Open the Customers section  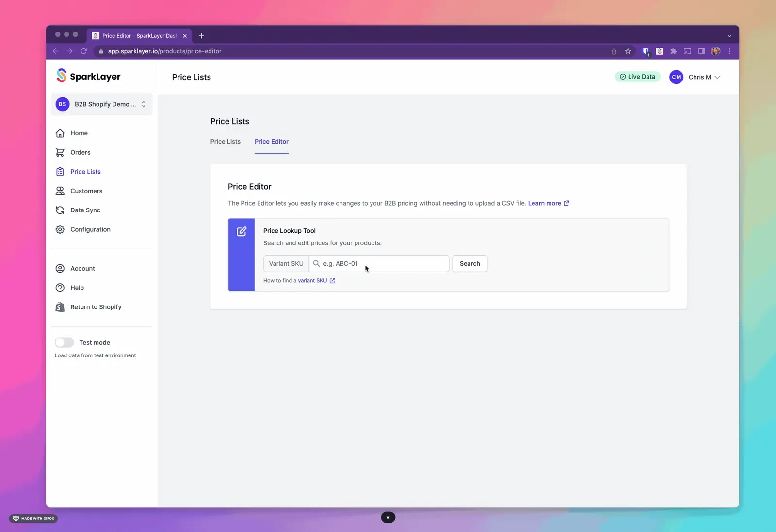point(86,191)
